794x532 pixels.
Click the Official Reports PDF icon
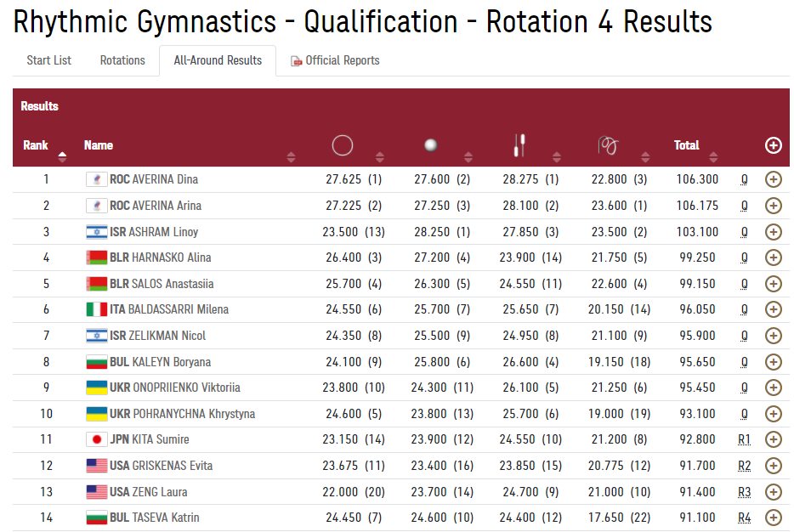[297, 61]
